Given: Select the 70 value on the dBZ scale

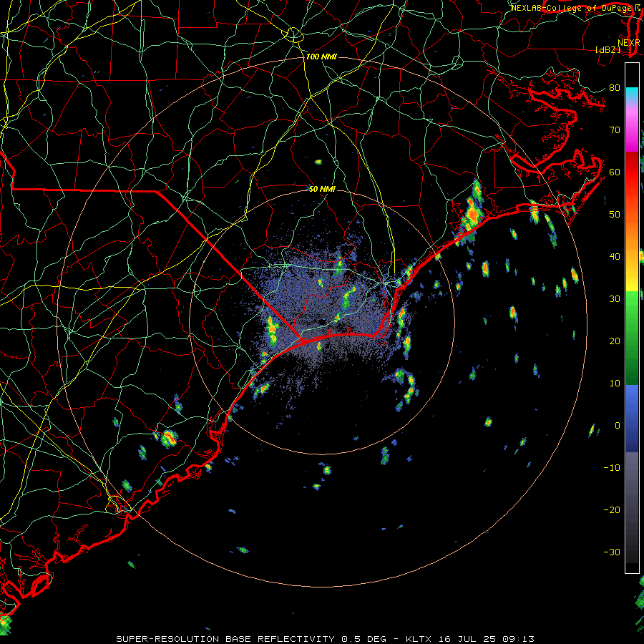Looking at the screenshot, I should click(x=615, y=130).
